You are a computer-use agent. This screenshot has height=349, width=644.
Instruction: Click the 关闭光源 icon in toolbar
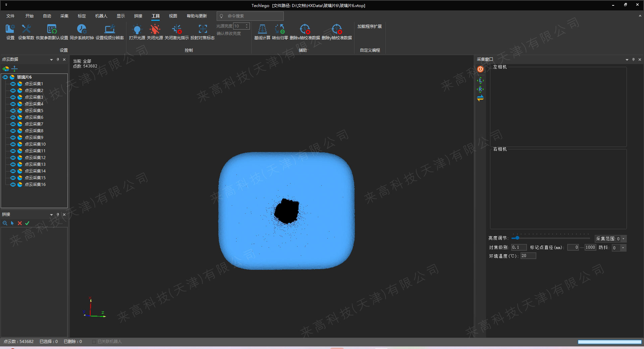(155, 30)
